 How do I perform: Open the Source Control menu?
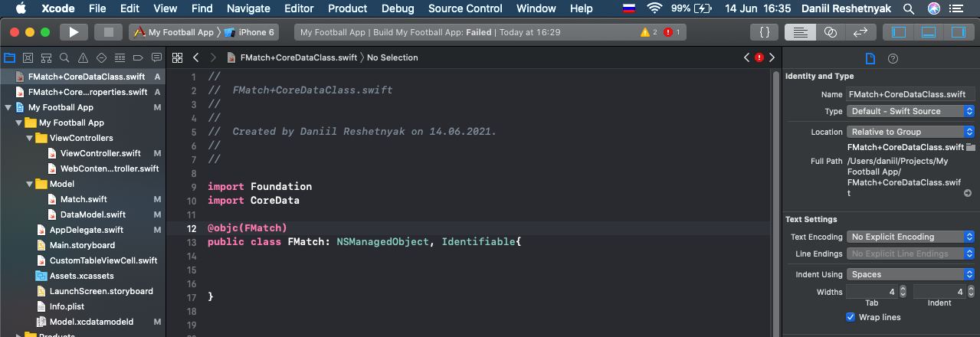(x=465, y=8)
